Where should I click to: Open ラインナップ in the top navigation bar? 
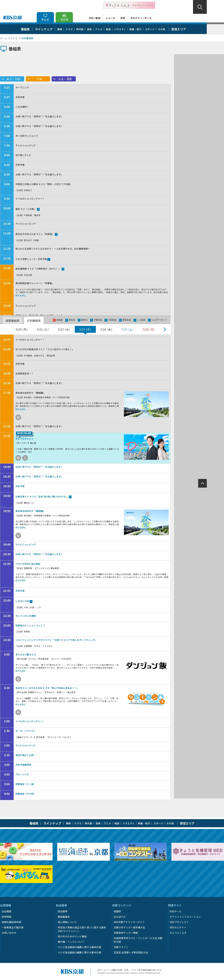click(44, 29)
